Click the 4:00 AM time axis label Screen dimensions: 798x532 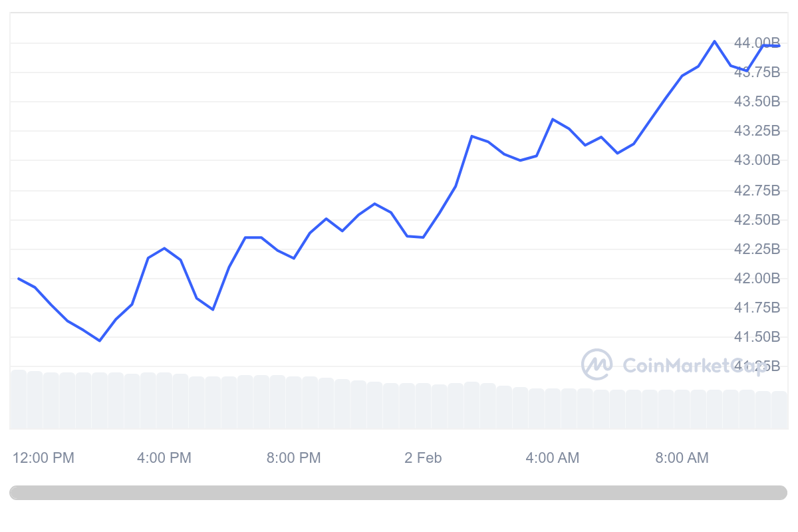553,458
